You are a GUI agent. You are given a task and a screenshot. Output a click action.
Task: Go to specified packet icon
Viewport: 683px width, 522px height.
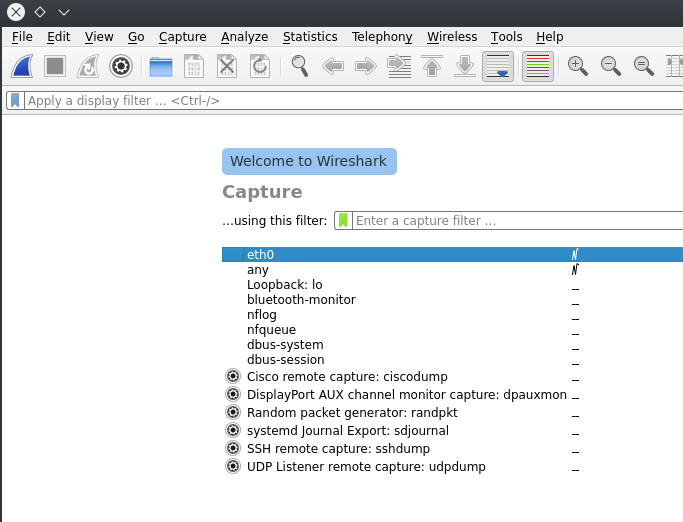pos(399,66)
